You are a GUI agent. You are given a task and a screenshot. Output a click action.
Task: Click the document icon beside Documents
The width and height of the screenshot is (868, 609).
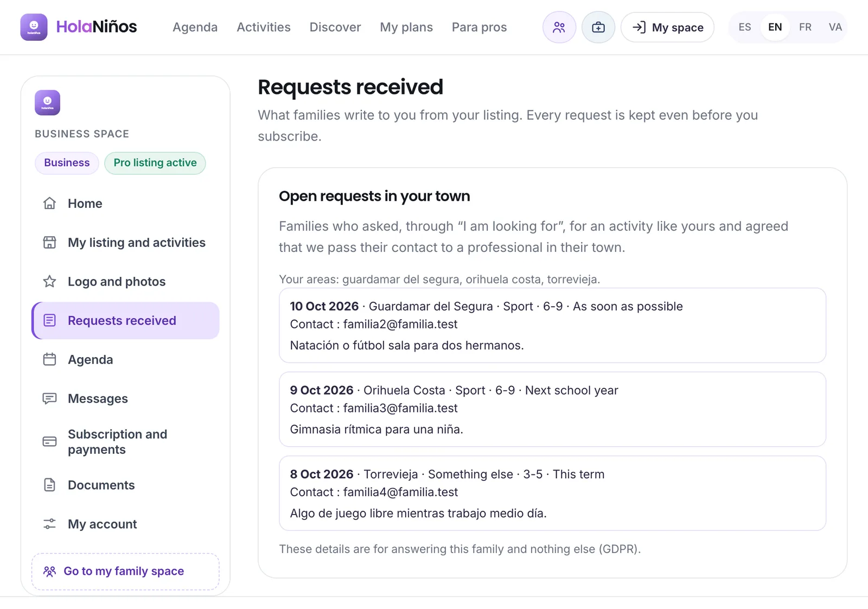pos(49,485)
